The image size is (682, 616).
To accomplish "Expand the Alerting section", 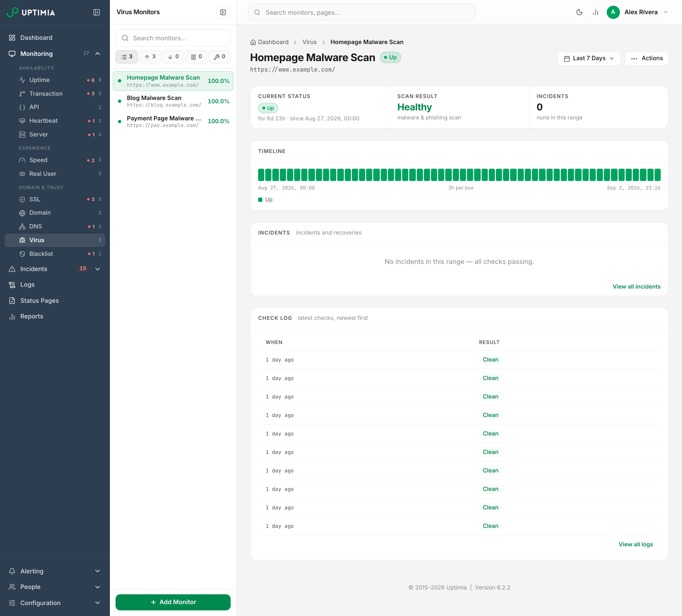I will (x=97, y=571).
